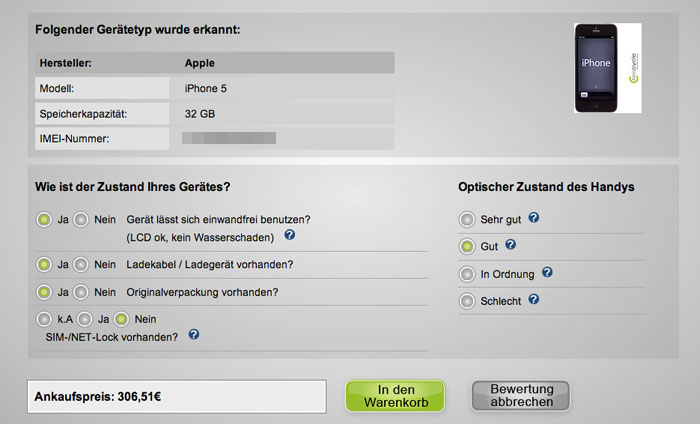Viewport: 700px width, 424px height.
Task: Show help for Schlecht condition
Action: tap(534, 299)
